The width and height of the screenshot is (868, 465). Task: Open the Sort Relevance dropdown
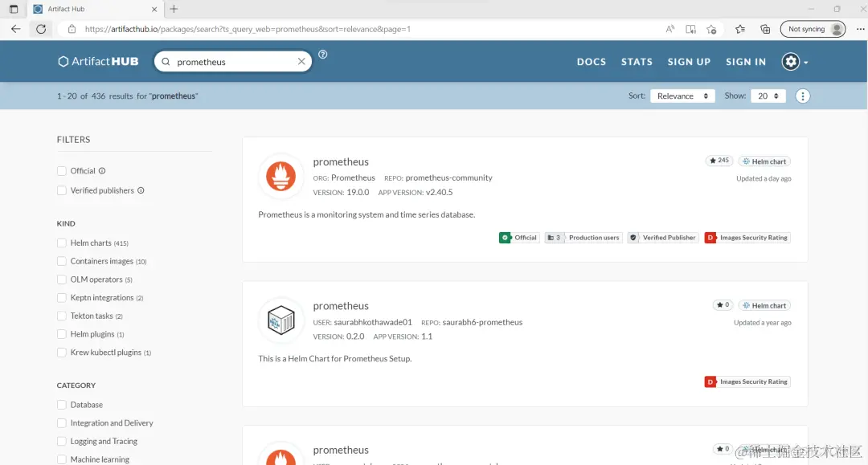tap(682, 96)
